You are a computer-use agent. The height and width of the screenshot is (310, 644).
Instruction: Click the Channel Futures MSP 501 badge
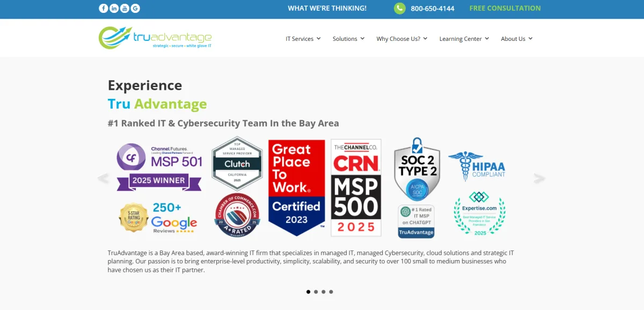tap(159, 167)
